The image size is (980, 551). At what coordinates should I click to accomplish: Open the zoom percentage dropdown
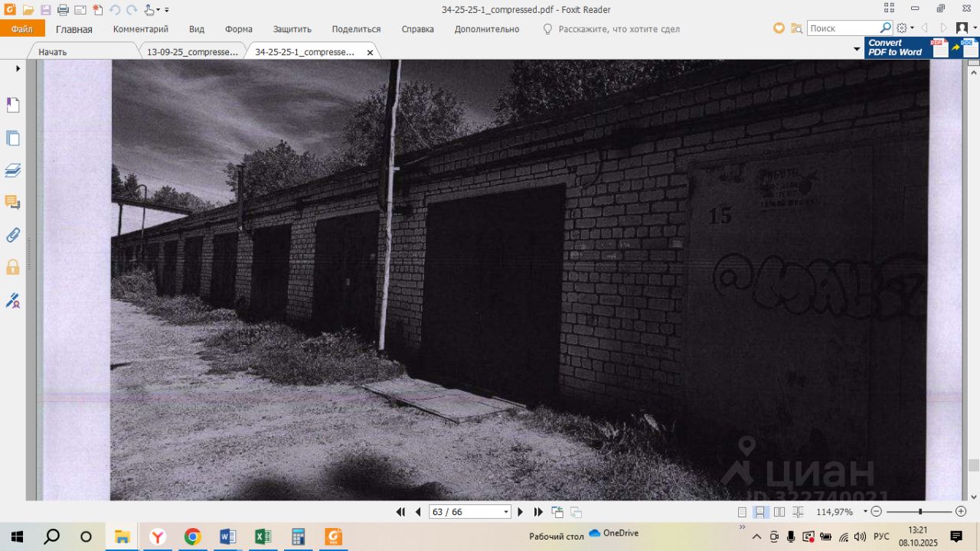click(865, 511)
